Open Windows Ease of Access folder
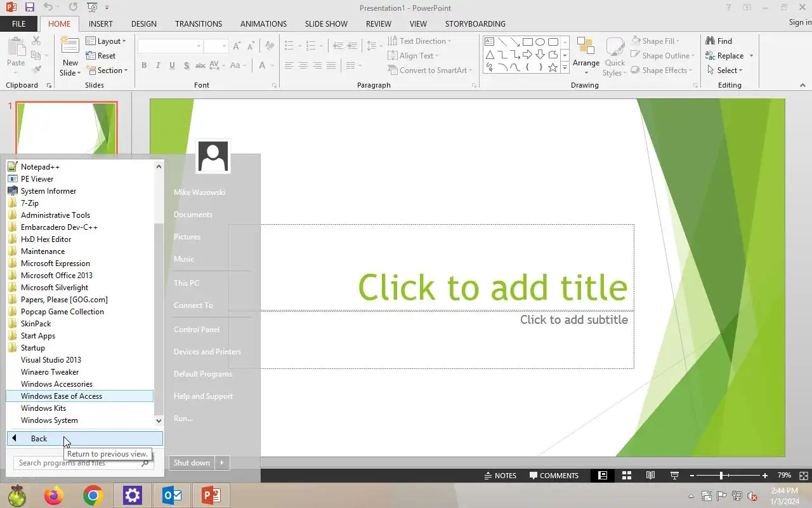Image resolution: width=812 pixels, height=508 pixels. tap(79, 396)
